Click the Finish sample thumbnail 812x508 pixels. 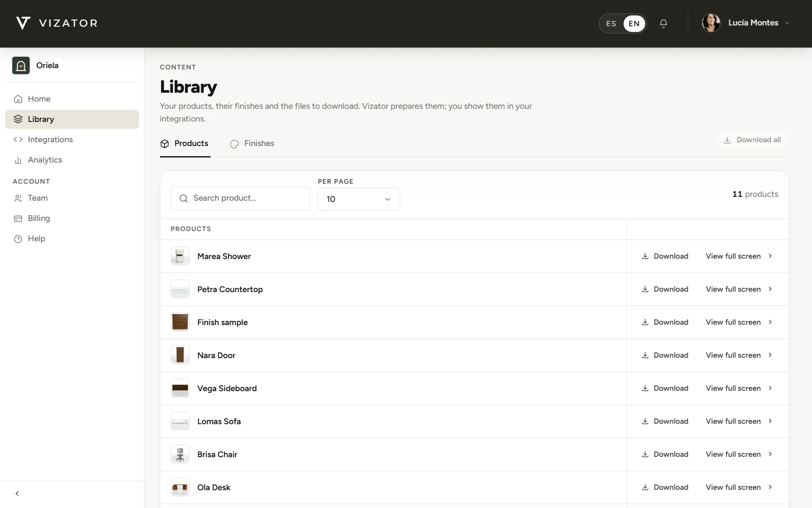pos(180,322)
